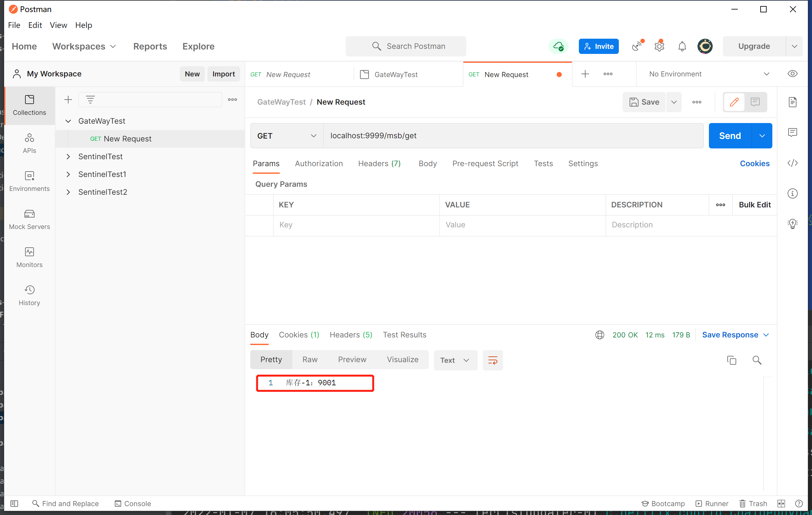Open the Text format dropdown
This screenshot has height=515, width=812.
click(x=455, y=360)
